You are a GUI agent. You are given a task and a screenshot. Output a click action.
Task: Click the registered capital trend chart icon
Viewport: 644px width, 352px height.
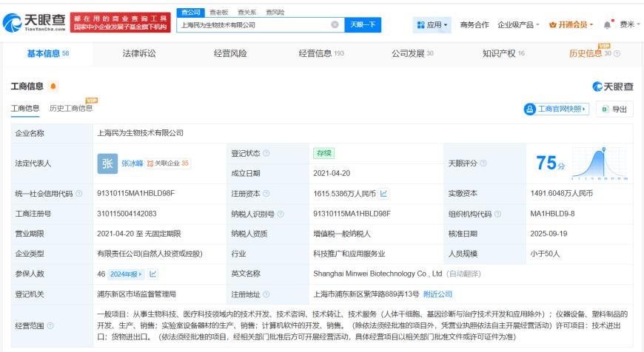pyautogui.click(x=383, y=193)
